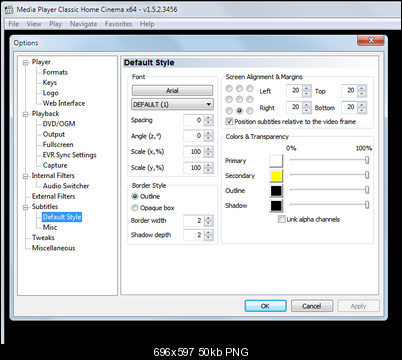The image size is (402, 360).
Task: Select Tweaks in the options tree
Action: coord(43,238)
